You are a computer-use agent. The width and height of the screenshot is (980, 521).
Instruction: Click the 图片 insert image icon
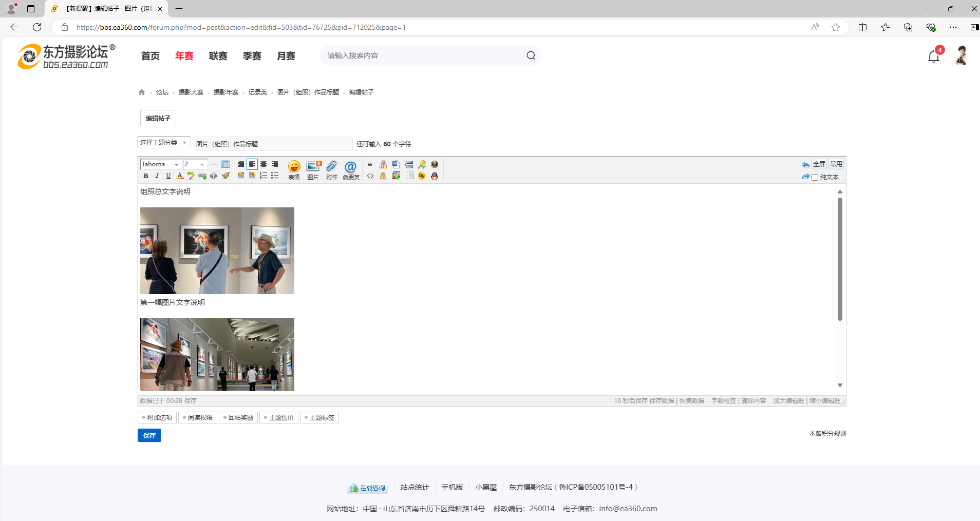click(x=313, y=169)
